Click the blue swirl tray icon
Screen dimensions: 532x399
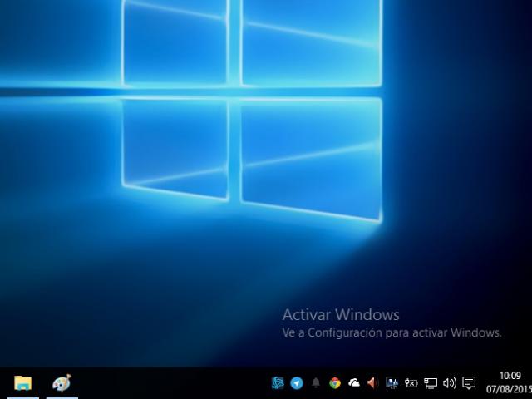278,383
